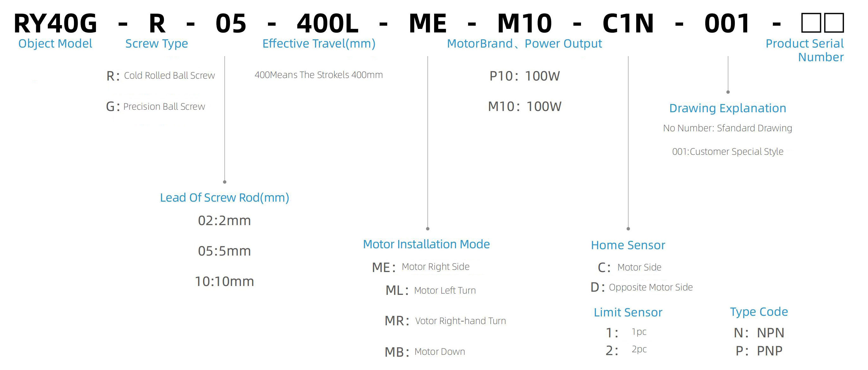868x370 pixels.
Task: Click the RY40G model code text
Action: pos(55,23)
